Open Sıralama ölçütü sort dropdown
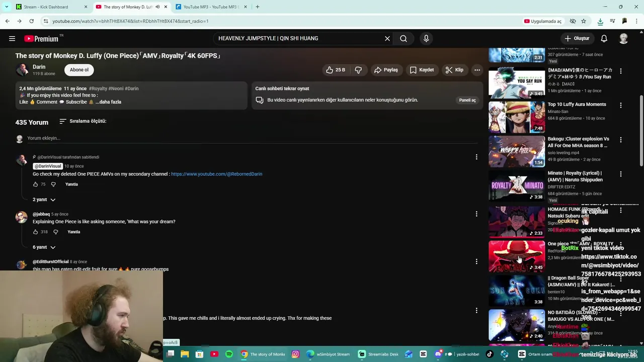This screenshot has width=644, height=362. [x=83, y=121]
